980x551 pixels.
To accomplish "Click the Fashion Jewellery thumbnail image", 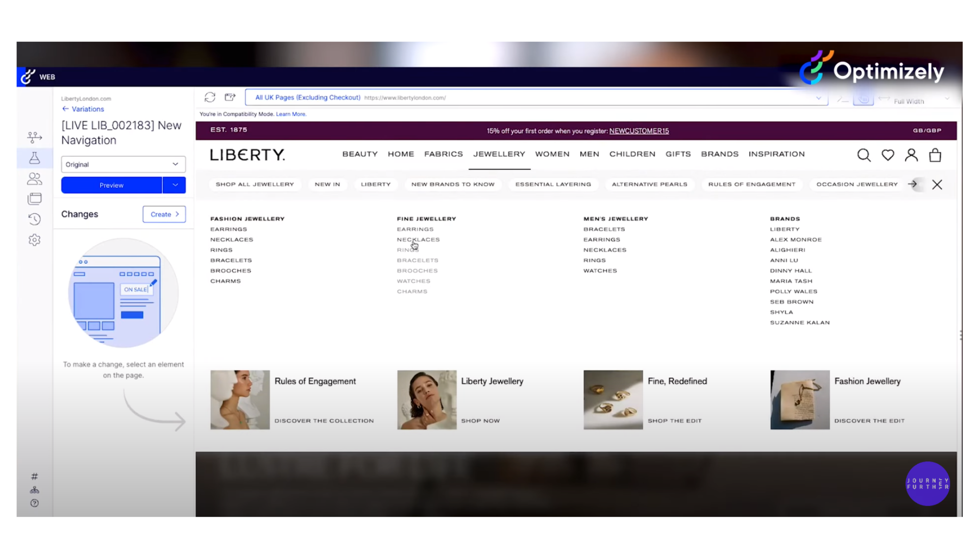I will tap(800, 400).
